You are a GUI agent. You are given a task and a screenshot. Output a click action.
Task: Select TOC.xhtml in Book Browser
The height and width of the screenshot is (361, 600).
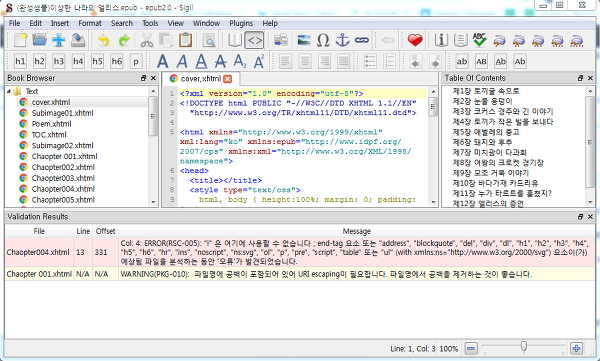(x=49, y=135)
